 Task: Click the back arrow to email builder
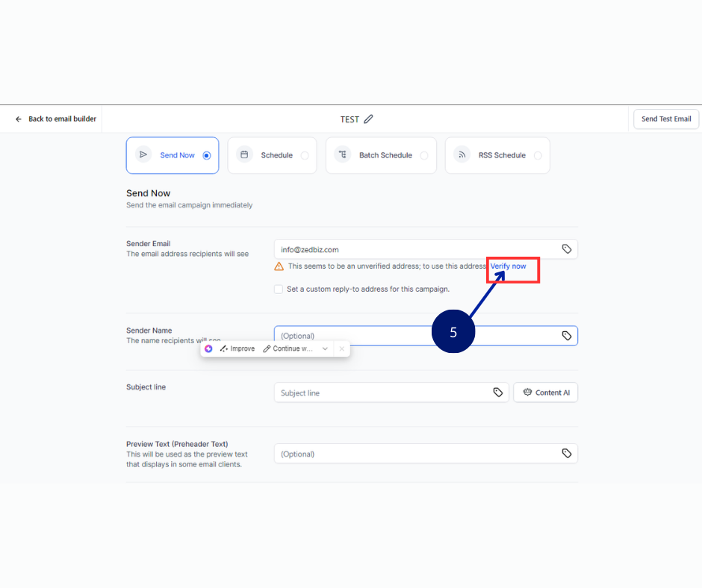point(19,118)
